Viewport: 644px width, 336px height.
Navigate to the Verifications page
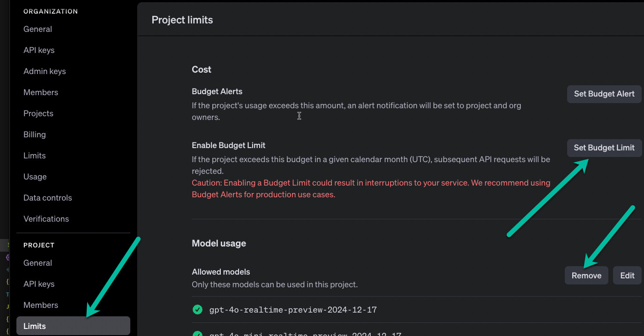46,218
